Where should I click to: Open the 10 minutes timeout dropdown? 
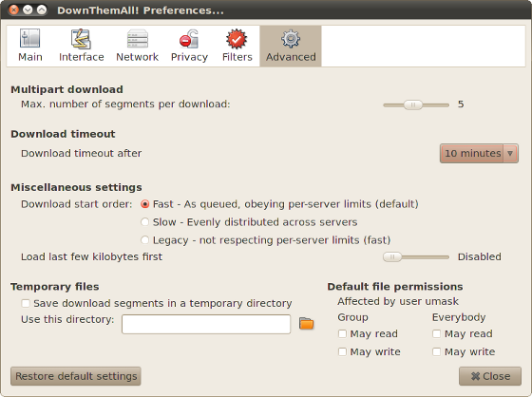pyautogui.click(x=479, y=153)
